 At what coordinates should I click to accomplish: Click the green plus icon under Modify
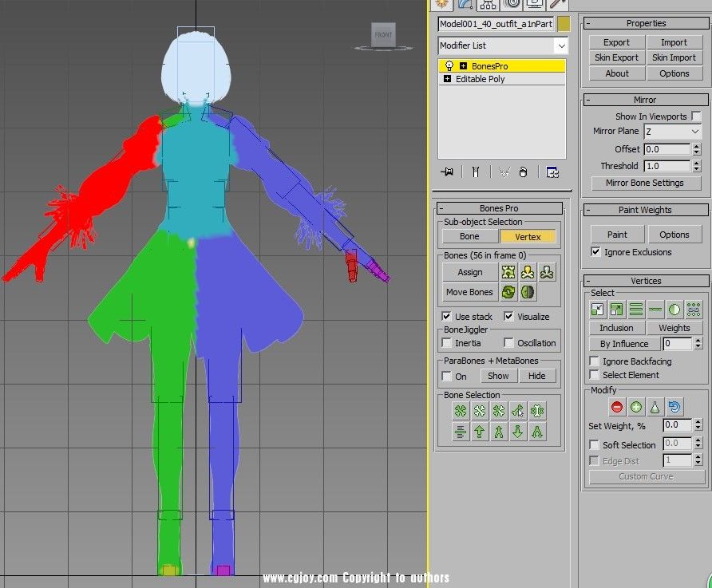(635, 407)
